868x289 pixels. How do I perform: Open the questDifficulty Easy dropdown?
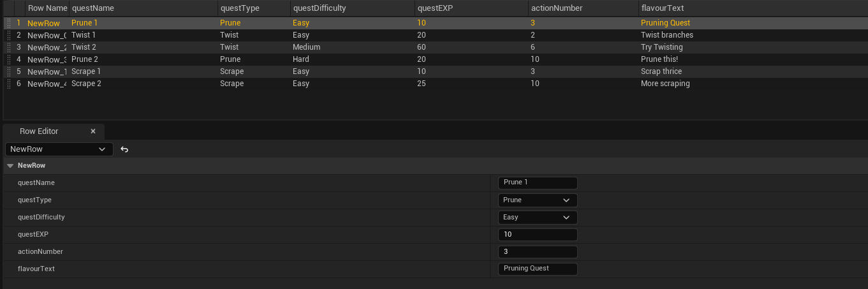pos(537,218)
